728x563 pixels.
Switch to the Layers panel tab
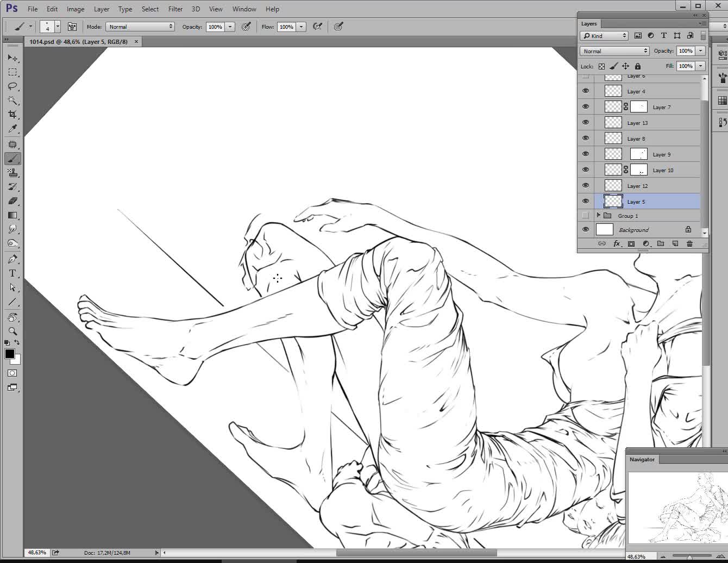pos(589,23)
